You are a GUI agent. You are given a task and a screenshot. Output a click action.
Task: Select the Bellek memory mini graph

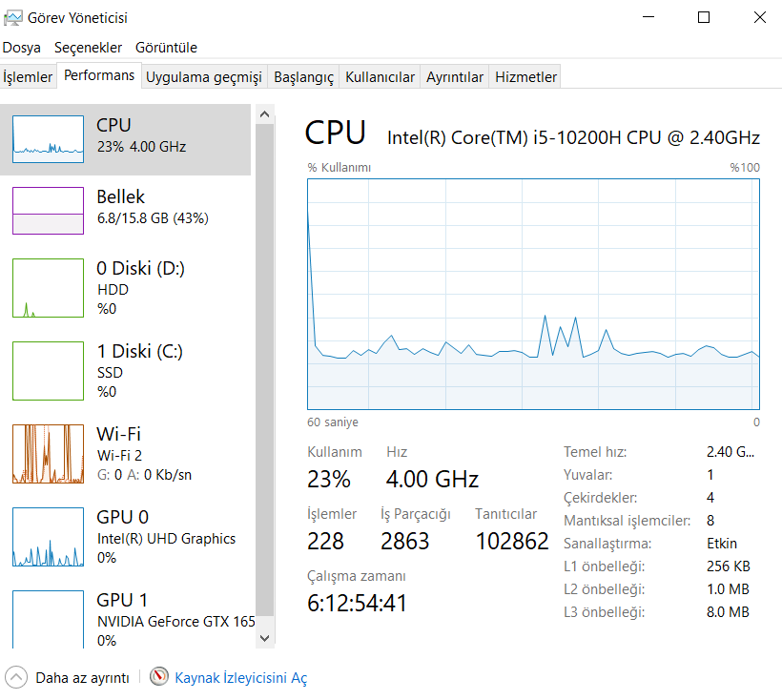[x=48, y=210]
